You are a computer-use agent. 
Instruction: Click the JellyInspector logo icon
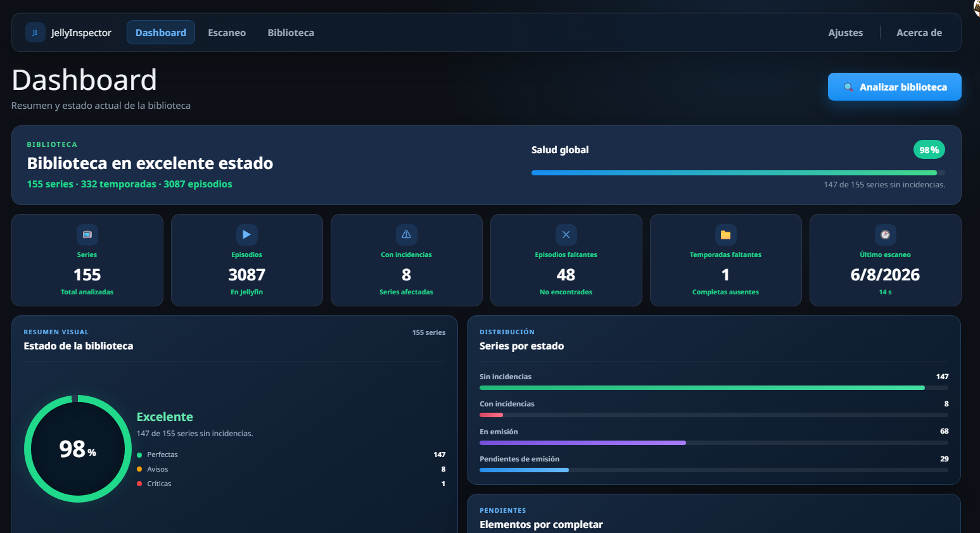tap(35, 32)
